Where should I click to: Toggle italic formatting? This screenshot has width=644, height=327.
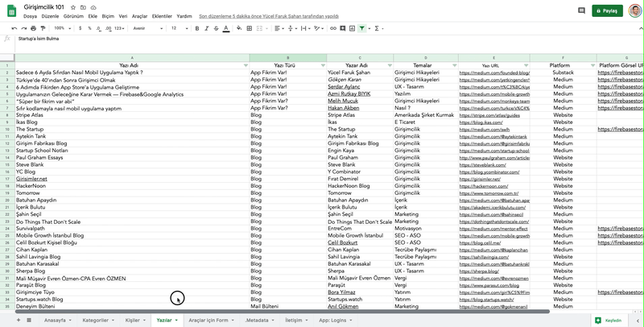[x=207, y=28]
